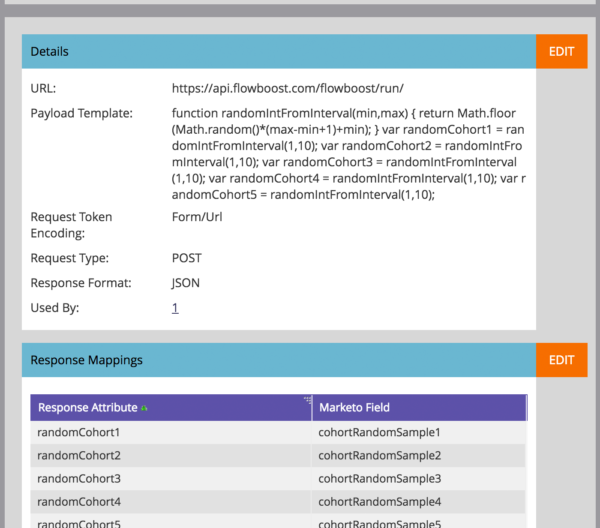This screenshot has width=600, height=528.
Task: Click the Request Type label
Action: [70, 258]
